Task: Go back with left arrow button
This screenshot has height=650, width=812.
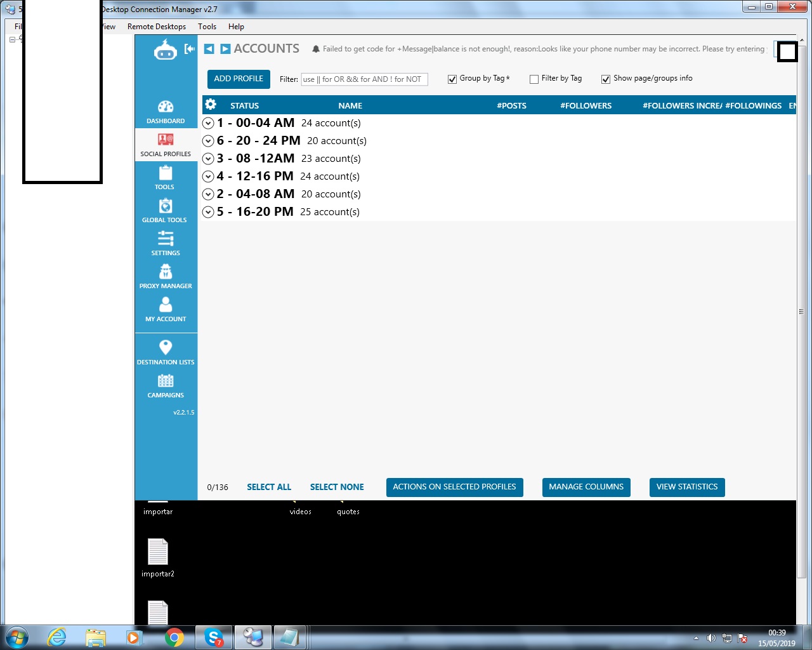Action: coord(209,49)
